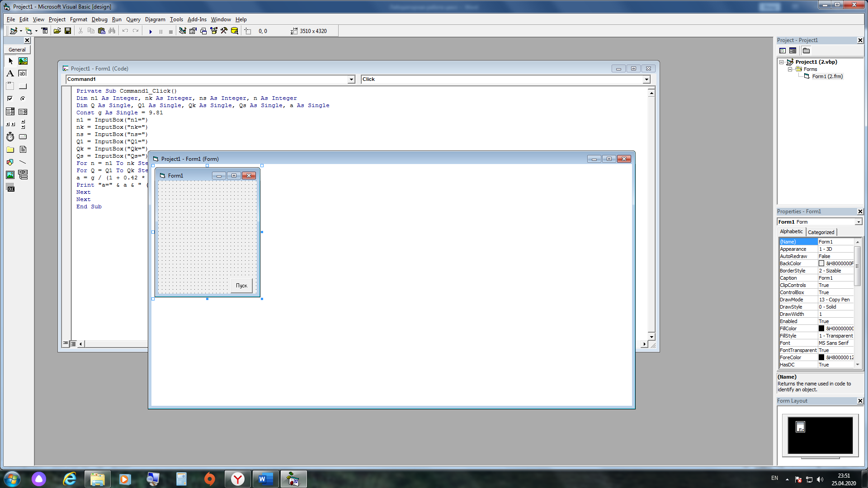Switch to the Alphabetic properties tab

click(791, 231)
